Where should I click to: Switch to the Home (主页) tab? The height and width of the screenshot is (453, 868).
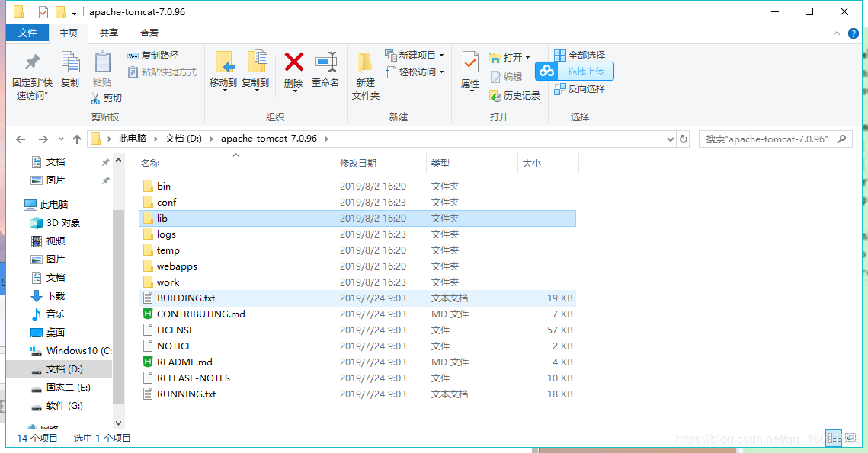[69, 33]
